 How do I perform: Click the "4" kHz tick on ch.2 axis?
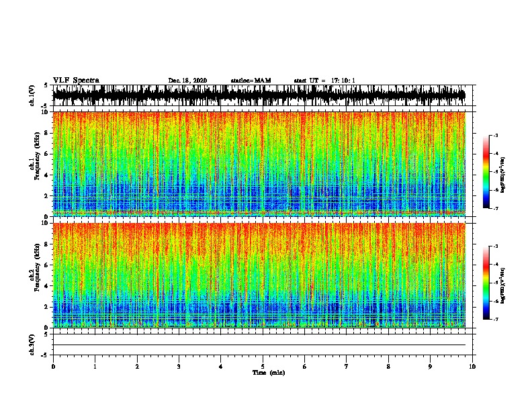click(46, 286)
